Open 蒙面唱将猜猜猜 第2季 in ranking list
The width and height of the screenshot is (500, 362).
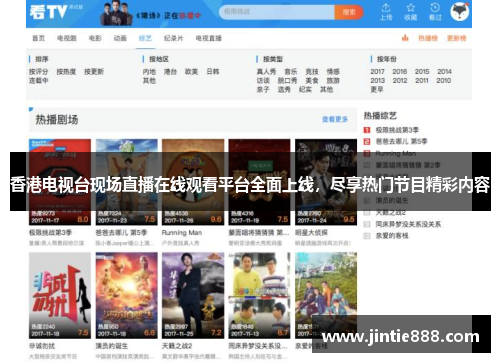pos(408,165)
